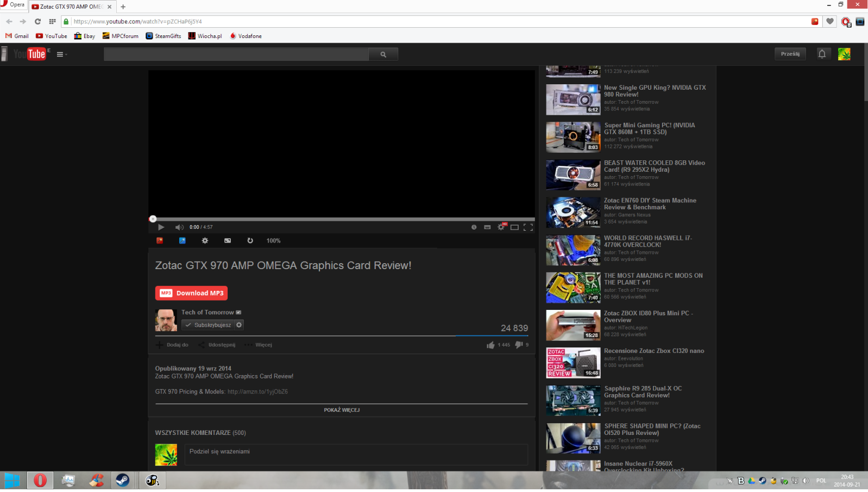Open the Tech of Tomorrow channel link
Image resolution: width=868 pixels, height=492 pixels.
207,313
